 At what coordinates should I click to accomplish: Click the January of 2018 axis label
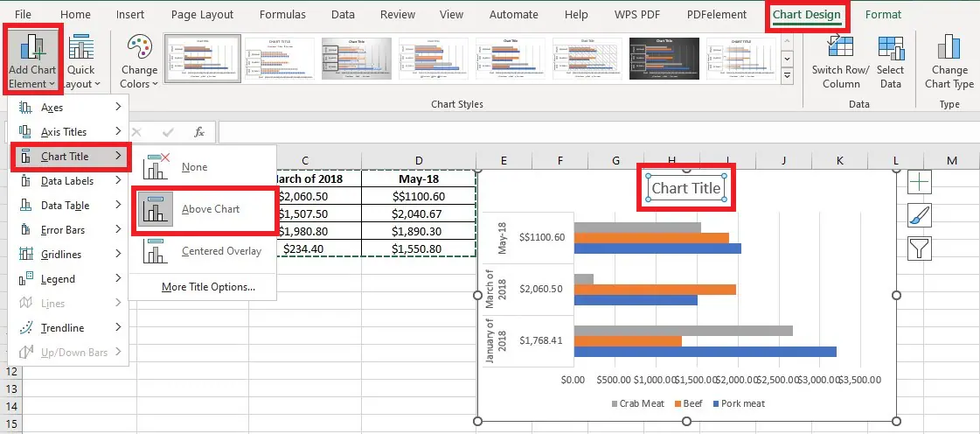(x=497, y=341)
